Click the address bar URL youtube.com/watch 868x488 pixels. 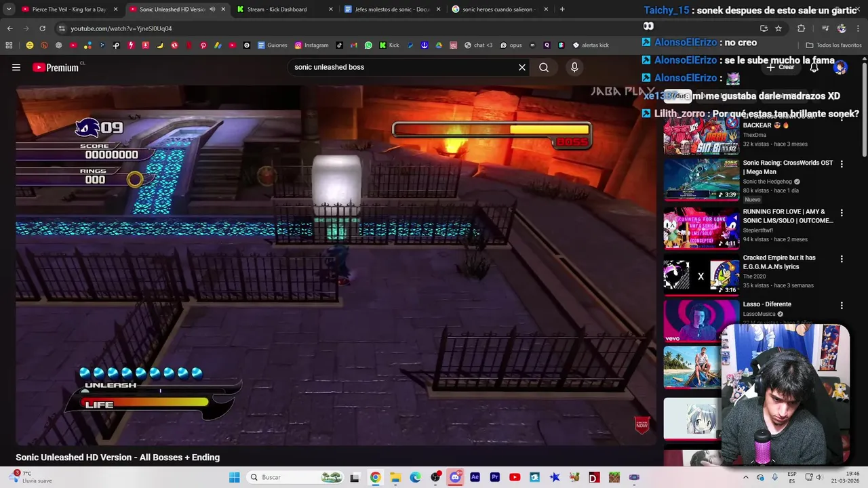[x=121, y=28]
